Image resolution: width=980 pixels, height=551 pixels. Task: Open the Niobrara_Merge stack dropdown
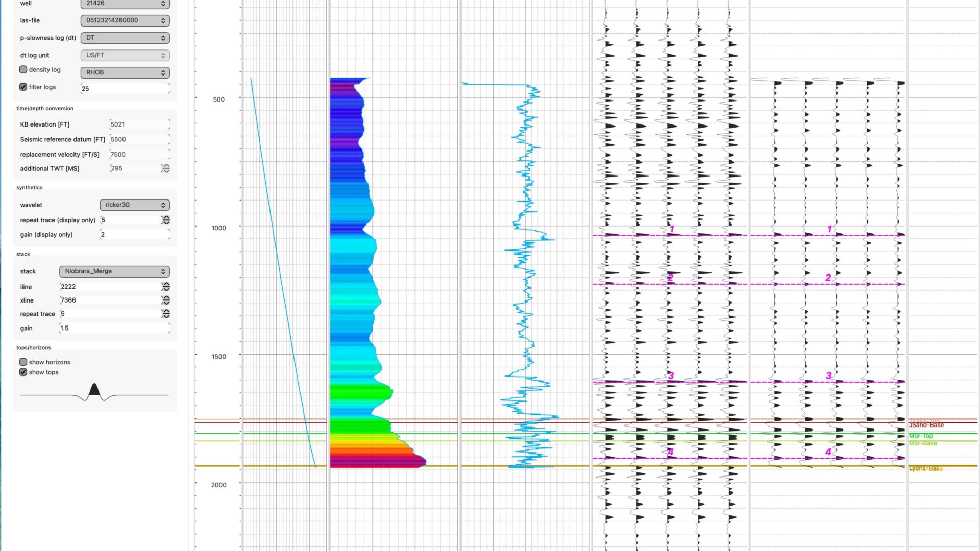click(x=114, y=271)
